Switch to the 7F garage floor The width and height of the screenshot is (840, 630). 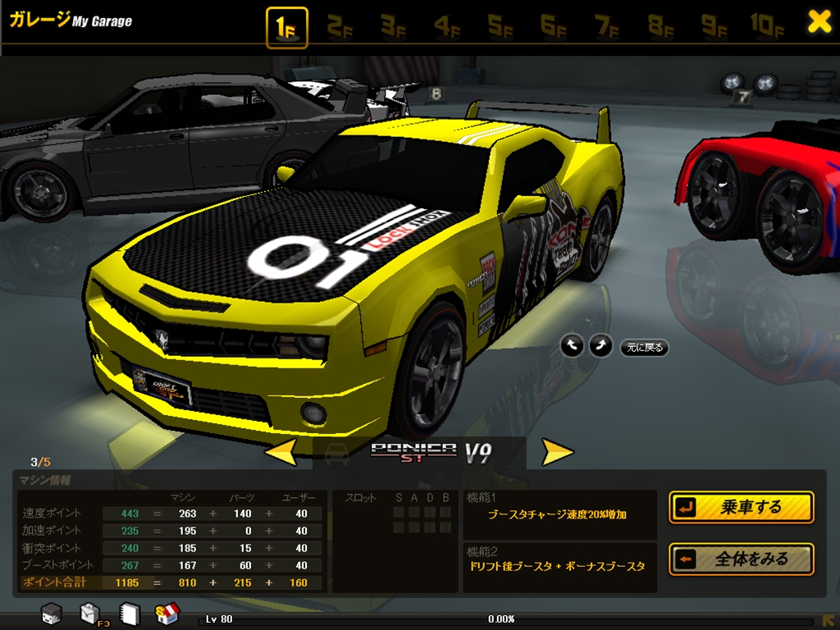point(607,26)
